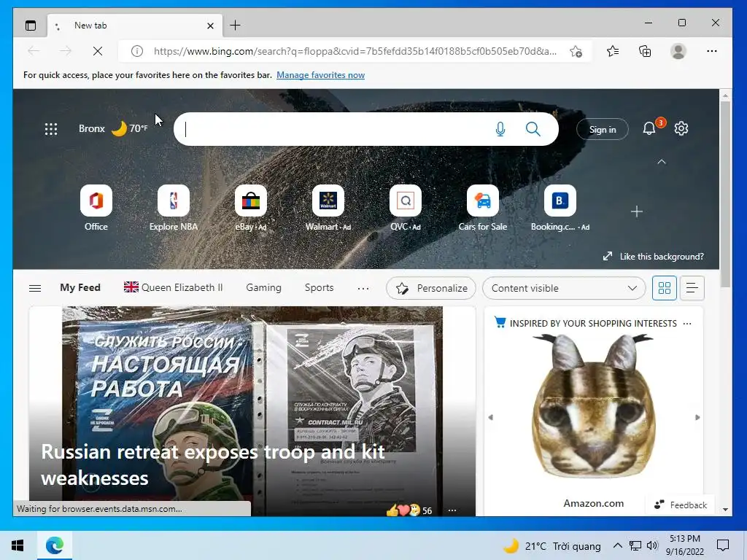Collapse quick links with chevron
Image resolution: width=747 pixels, height=560 pixels.
pos(661,162)
